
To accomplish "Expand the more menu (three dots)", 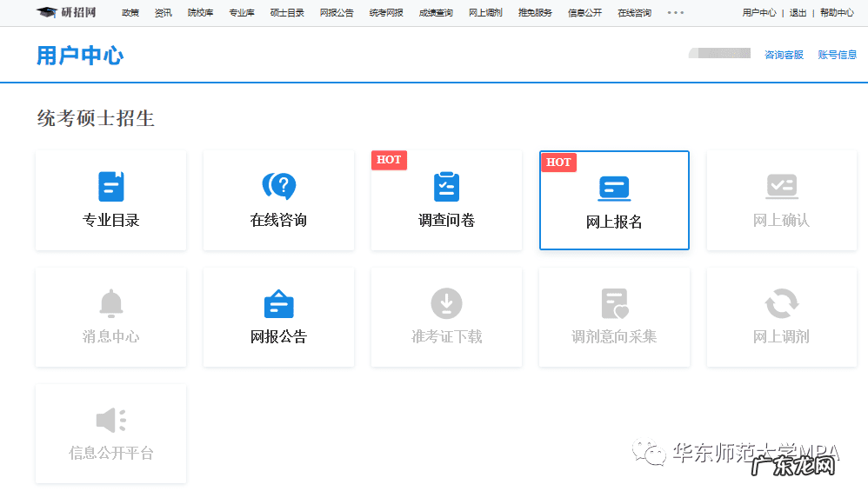I will click(676, 13).
